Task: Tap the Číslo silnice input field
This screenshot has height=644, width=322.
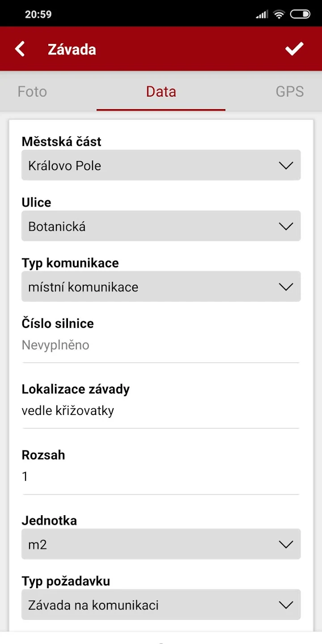Action: coord(160,345)
